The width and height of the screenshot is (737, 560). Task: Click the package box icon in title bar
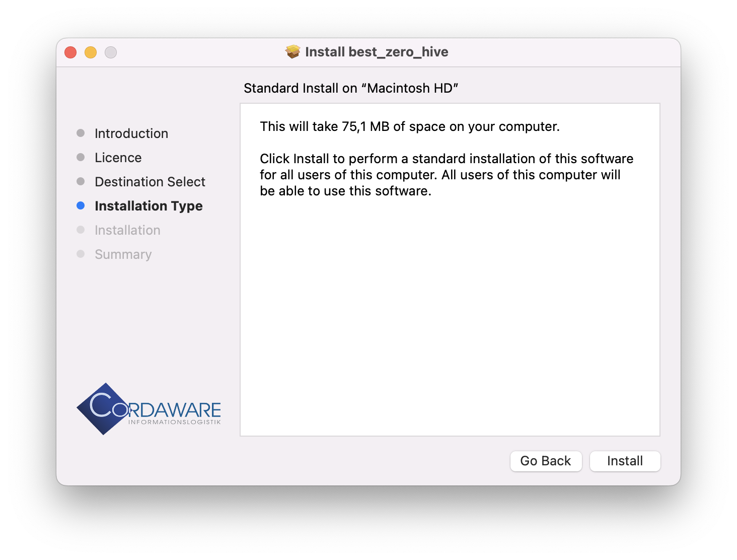(x=292, y=52)
